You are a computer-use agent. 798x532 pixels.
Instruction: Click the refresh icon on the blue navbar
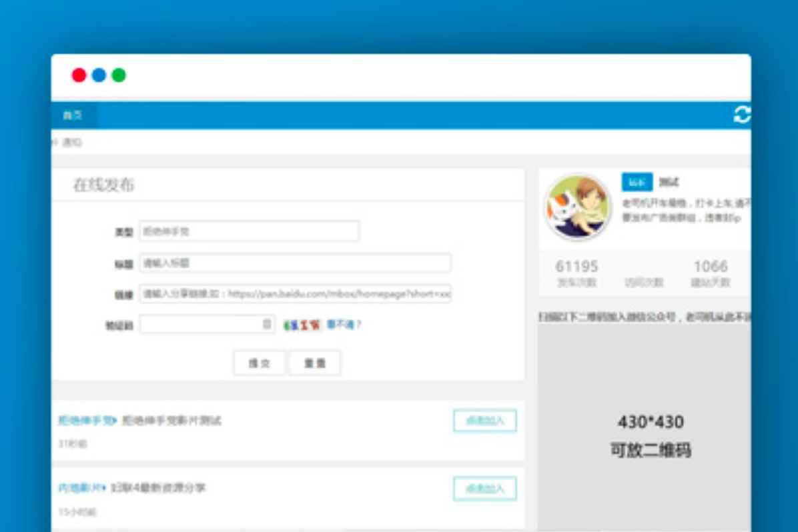pos(743,115)
